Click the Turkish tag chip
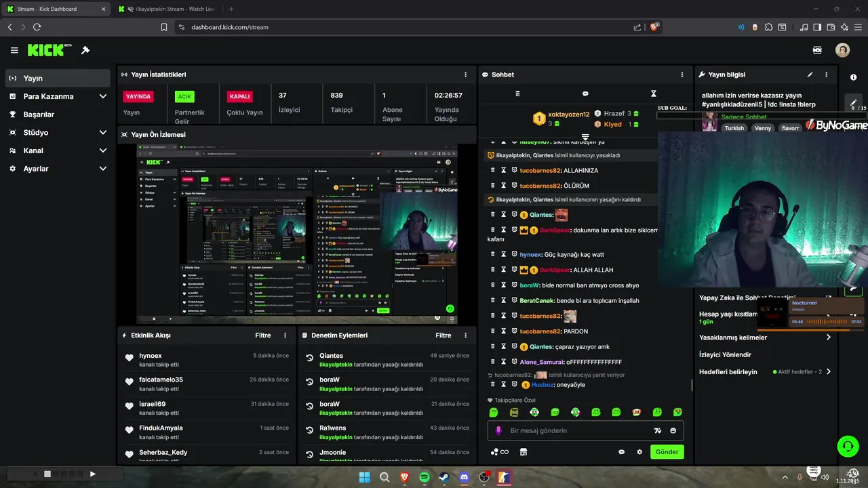 pyautogui.click(x=734, y=128)
